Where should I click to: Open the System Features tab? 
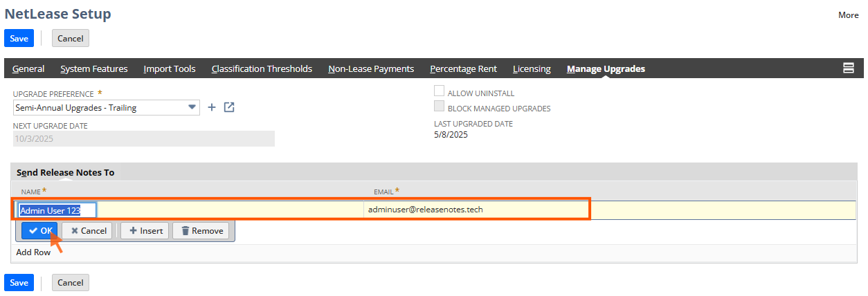pos(94,68)
